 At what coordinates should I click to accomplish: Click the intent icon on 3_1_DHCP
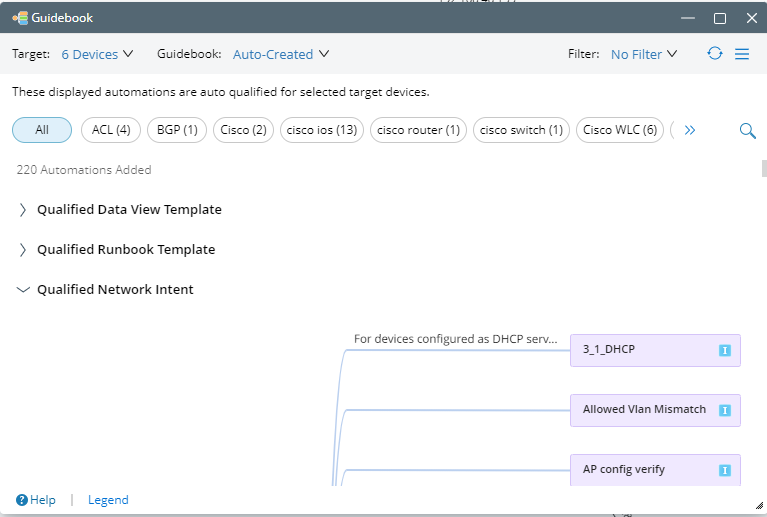[725, 350]
